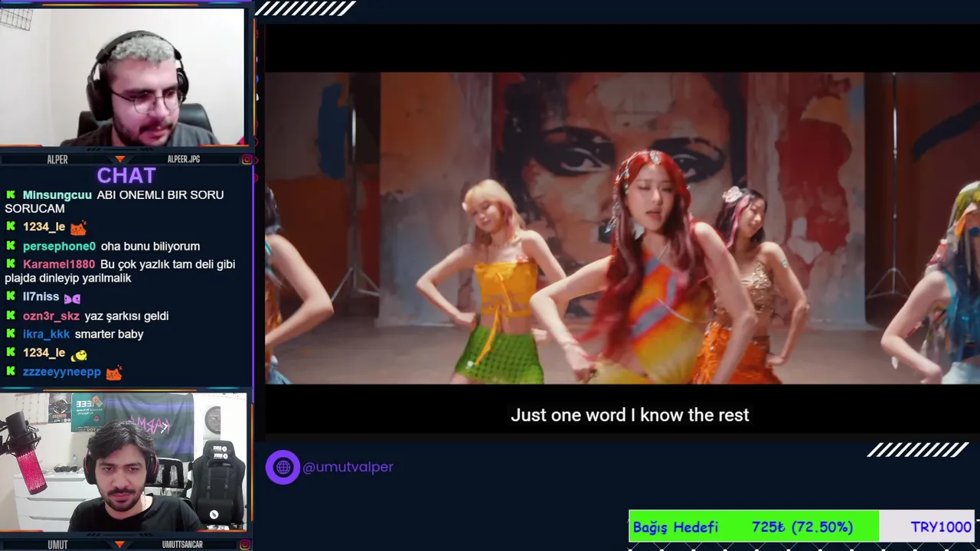Click the globe icon next to @umutvalper
This screenshot has width=980, height=551.
click(x=283, y=467)
